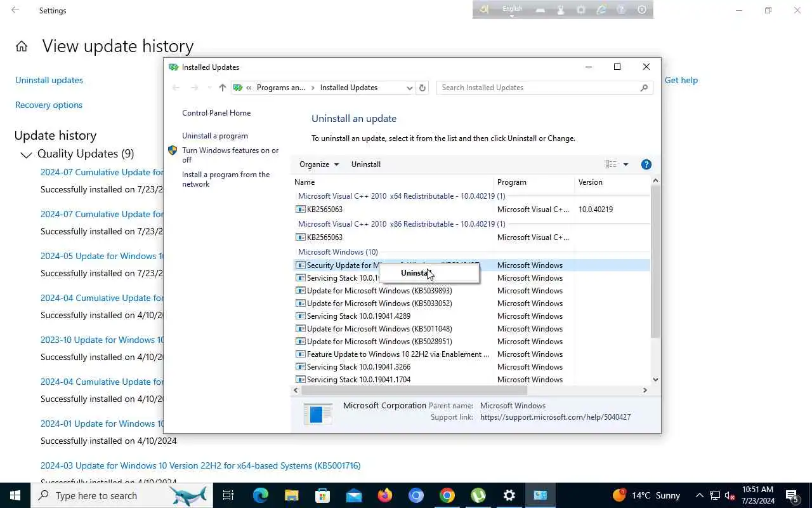
Task: Open the 2024-03 Update KB5001716 link
Action: point(200,465)
